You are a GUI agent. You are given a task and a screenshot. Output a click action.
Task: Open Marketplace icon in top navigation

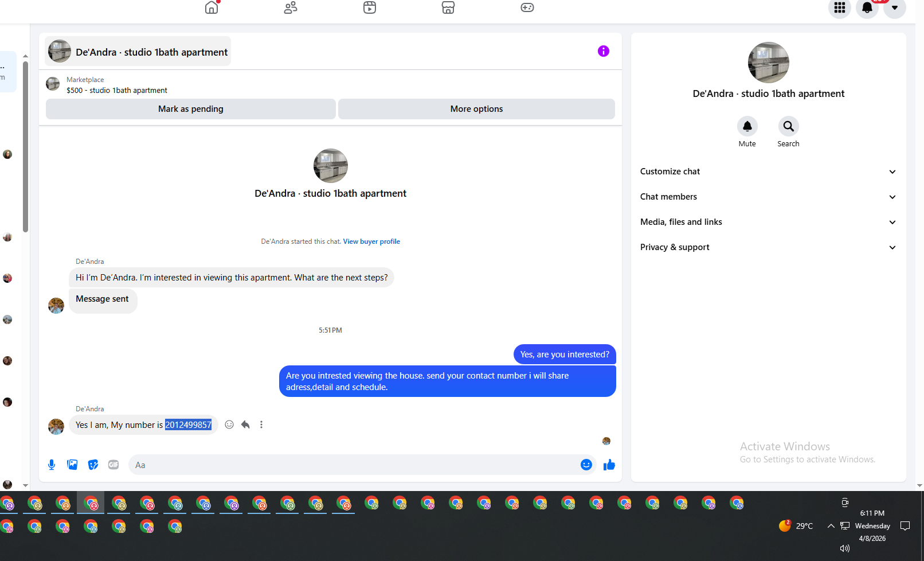448,7
